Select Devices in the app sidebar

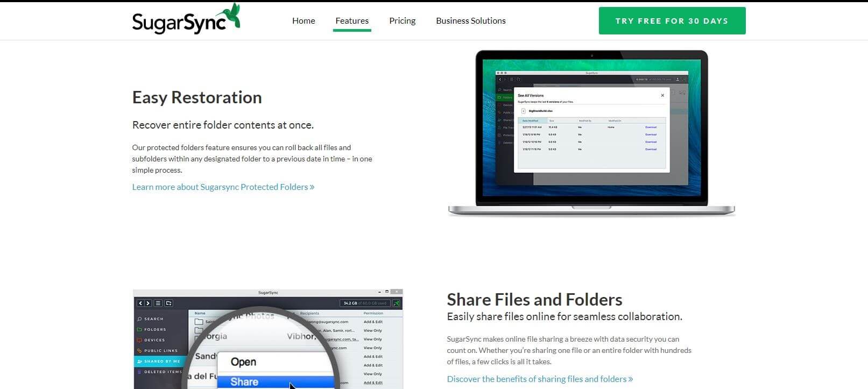click(154, 340)
